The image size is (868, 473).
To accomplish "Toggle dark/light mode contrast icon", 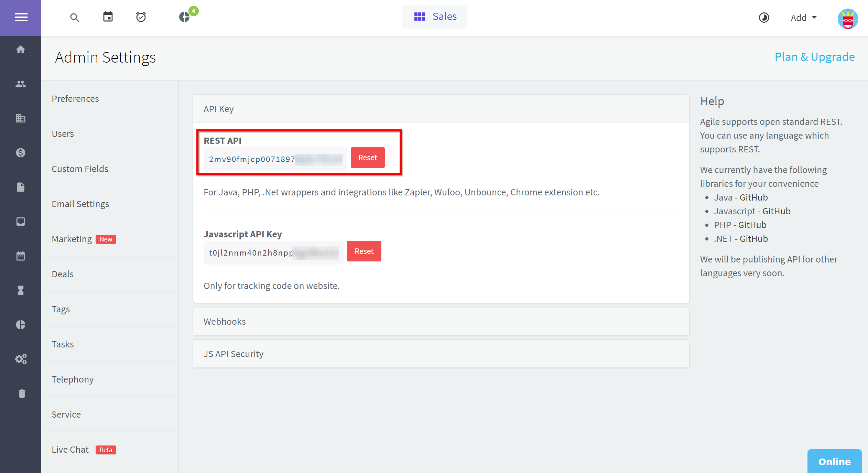I will pos(763,17).
